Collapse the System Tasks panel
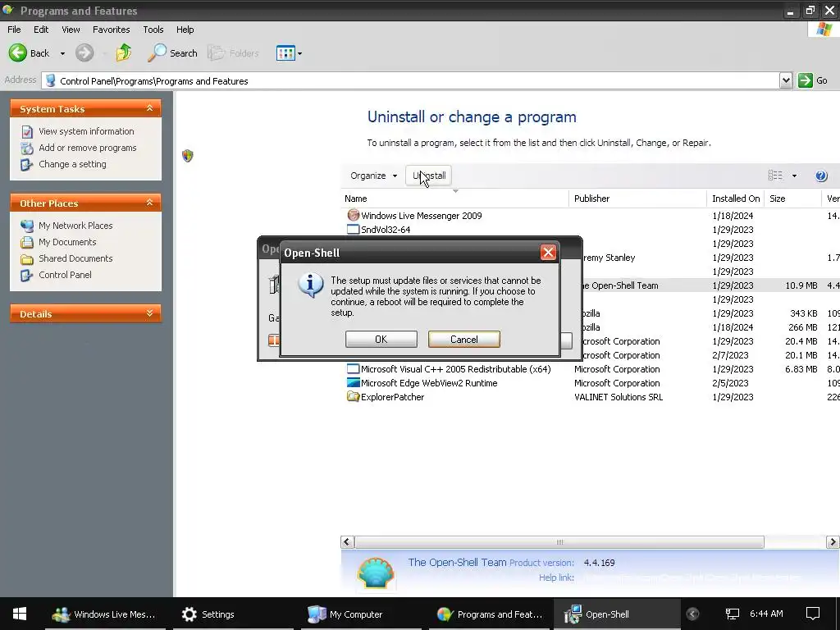The height and width of the screenshot is (630, 840). tap(149, 108)
